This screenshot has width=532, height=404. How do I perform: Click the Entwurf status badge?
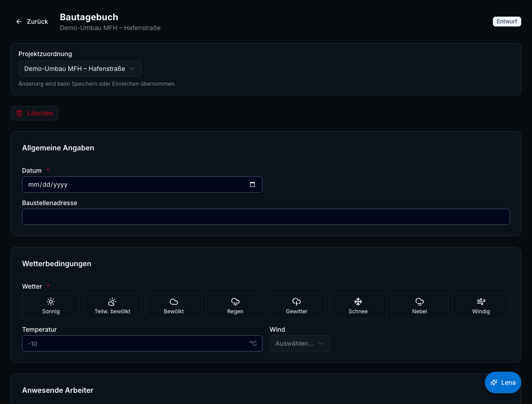pos(507,22)
